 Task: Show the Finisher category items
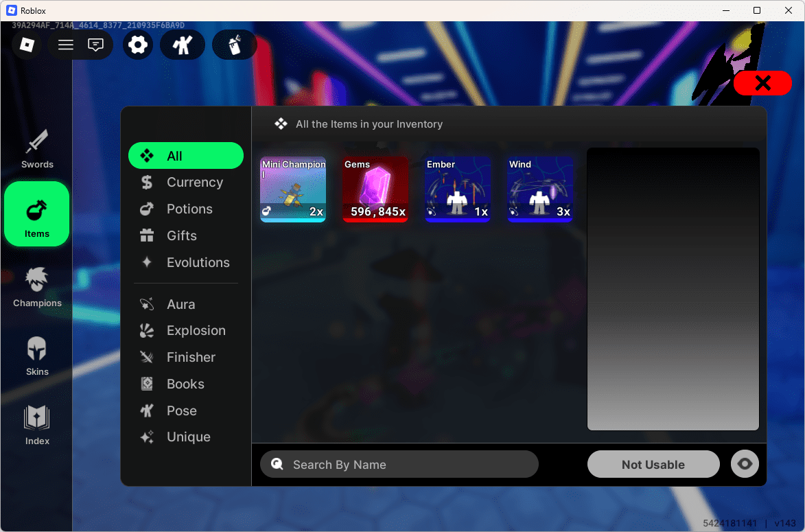(x=191, y=358)
